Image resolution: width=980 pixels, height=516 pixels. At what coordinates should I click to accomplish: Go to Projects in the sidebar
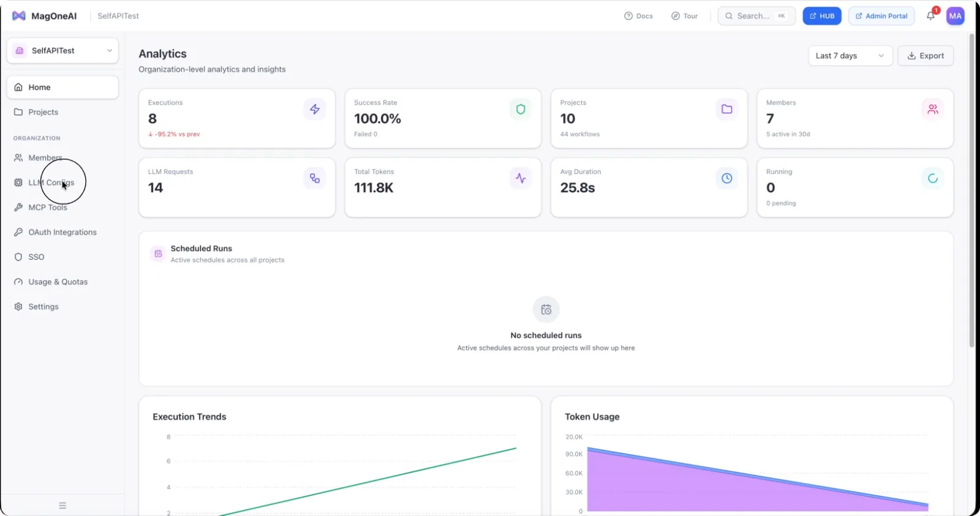[x=62, y=112]
